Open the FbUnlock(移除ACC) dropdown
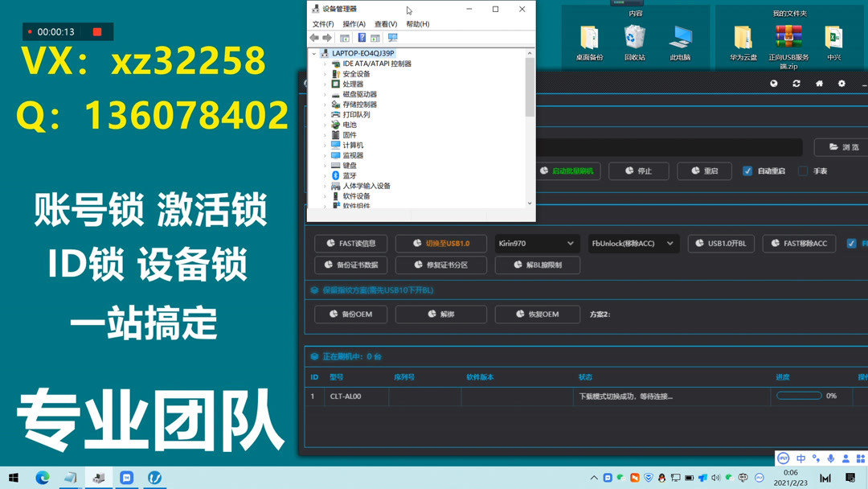Screen dimensions: 868x489 (x=635, y=243)
